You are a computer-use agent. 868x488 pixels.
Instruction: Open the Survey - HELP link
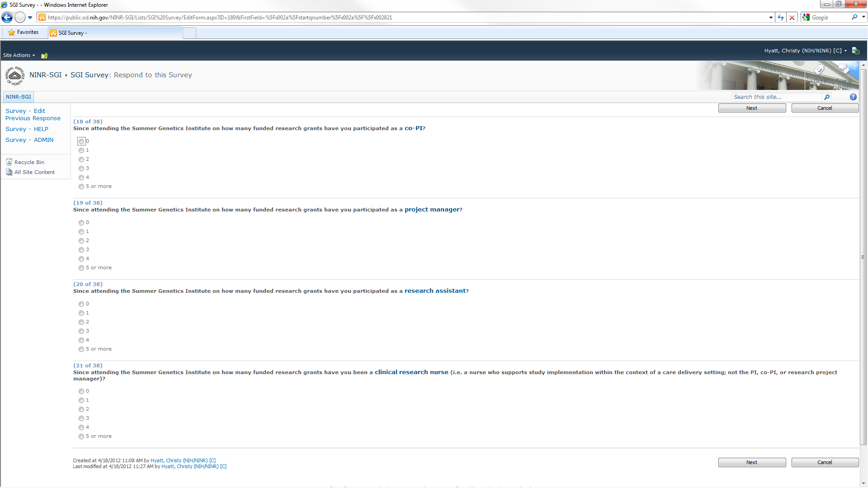click(27, 129)
